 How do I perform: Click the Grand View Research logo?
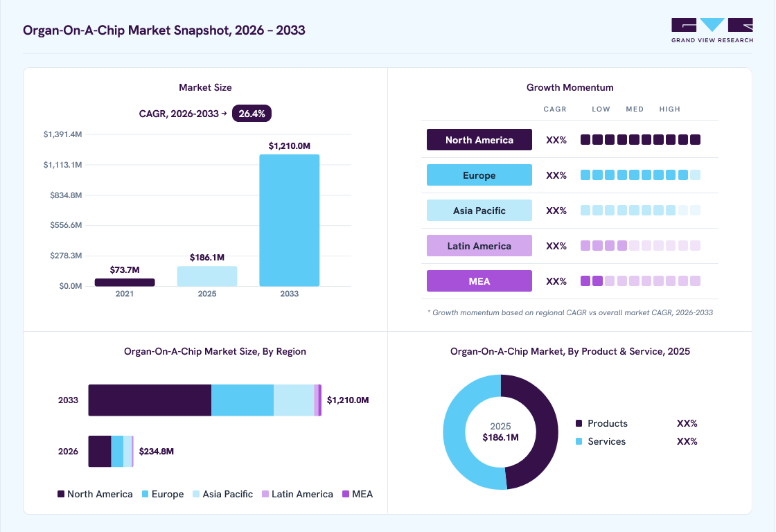coord(712,30)
